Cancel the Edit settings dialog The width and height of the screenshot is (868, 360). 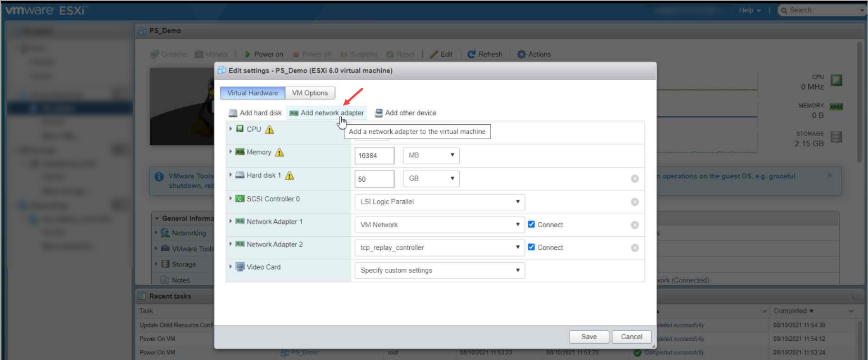tap(631, 336)
